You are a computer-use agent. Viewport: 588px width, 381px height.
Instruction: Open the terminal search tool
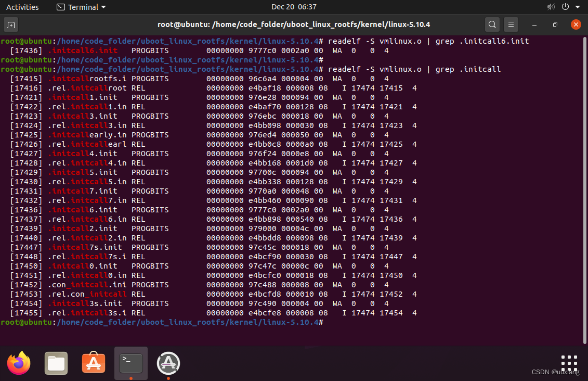pyautogui.click(x=492, y=25)
